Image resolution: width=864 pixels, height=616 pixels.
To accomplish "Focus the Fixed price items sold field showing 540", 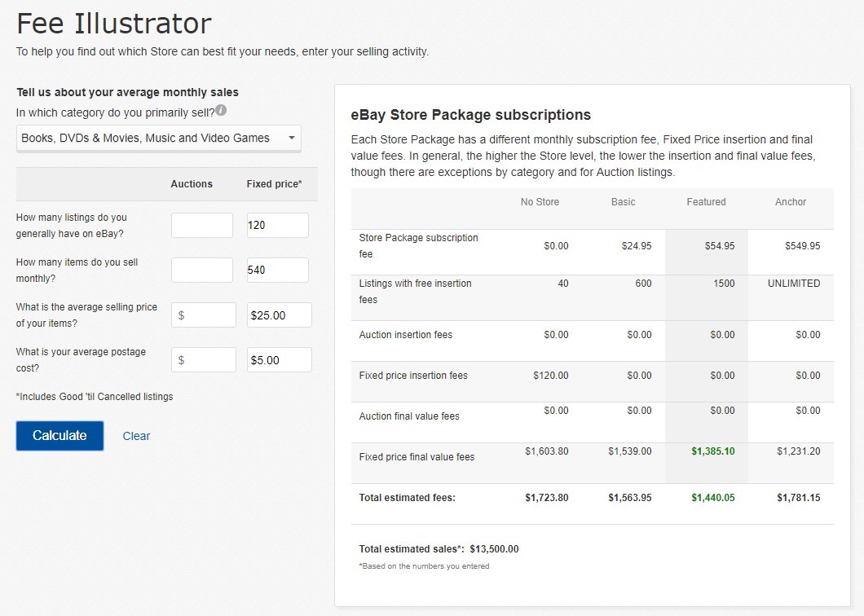I will point(278,270).
